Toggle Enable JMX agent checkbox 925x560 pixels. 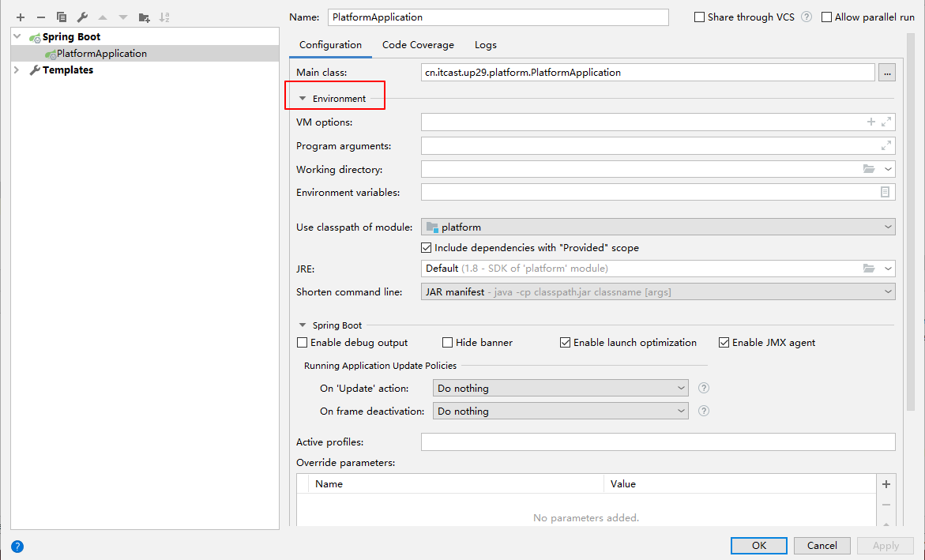click(x=724, y=342)
